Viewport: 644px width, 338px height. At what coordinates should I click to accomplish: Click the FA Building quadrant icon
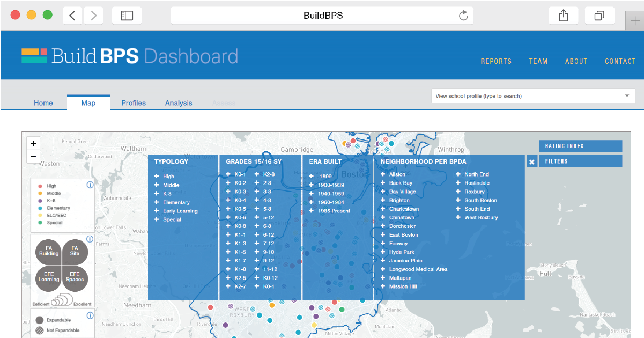point(49,251)
